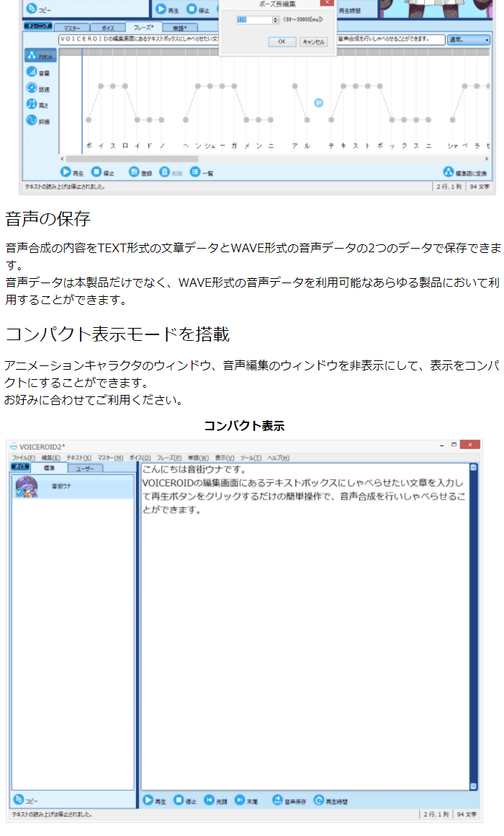Click the 標準語に変換 button

[465, 172]
